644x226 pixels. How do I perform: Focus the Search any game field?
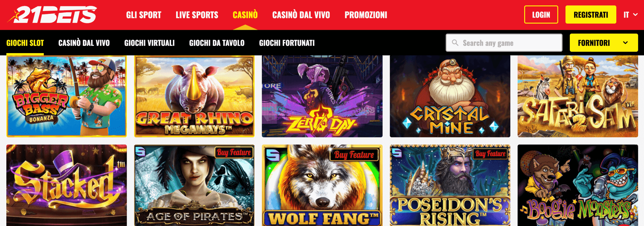coord(504,43)
